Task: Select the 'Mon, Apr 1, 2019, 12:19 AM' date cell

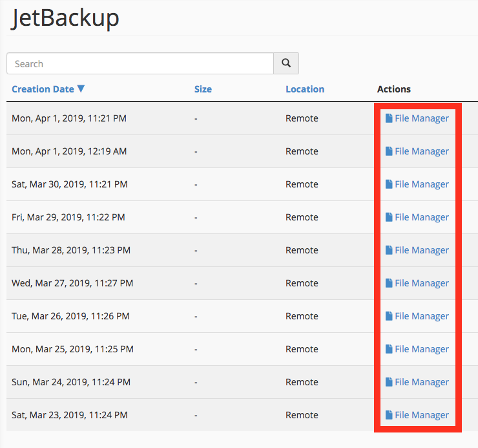Action: coord(69,151)
